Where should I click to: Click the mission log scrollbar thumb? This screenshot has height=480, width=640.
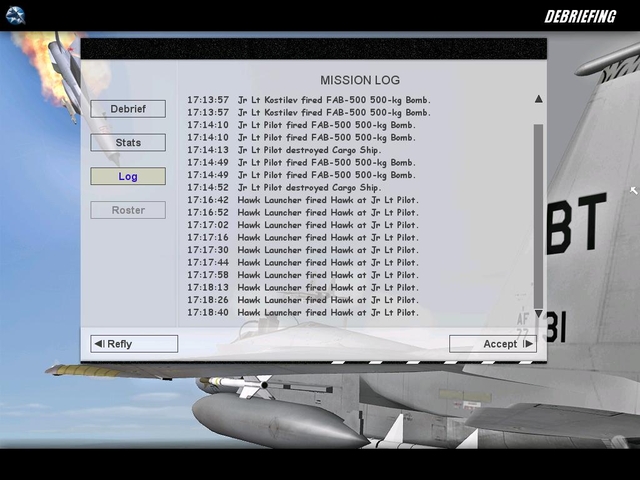tap(538, 216)
